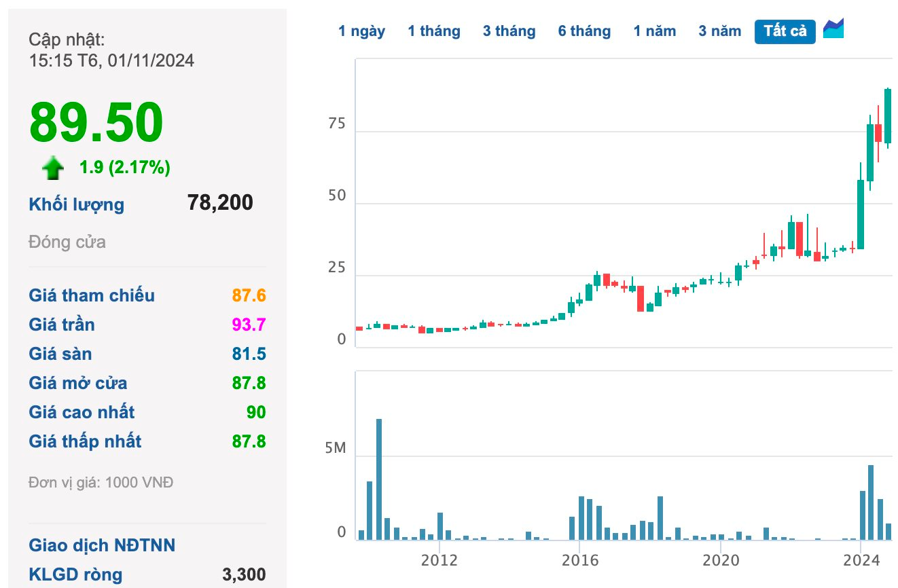
Task: Click the 2024 x-axis label
Action: point(861,561)
